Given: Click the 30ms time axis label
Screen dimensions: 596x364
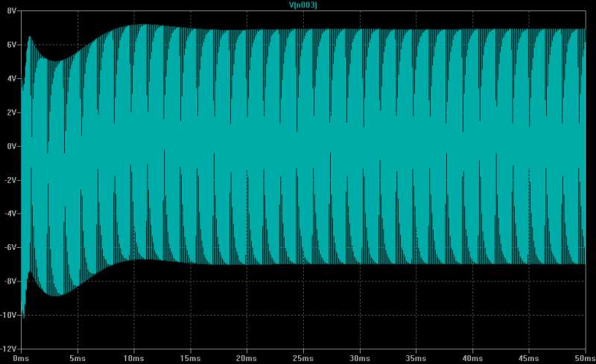Looking at the screenshot, I should tap(360, 358).
